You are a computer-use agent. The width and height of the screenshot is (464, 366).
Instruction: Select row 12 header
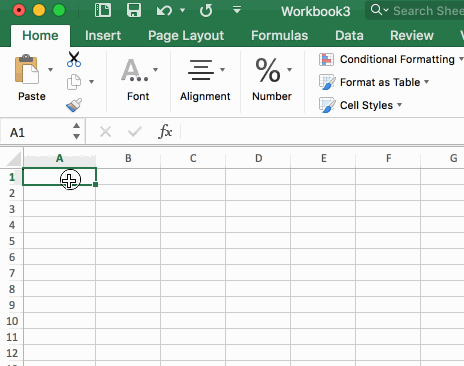[x=12, y=353]
